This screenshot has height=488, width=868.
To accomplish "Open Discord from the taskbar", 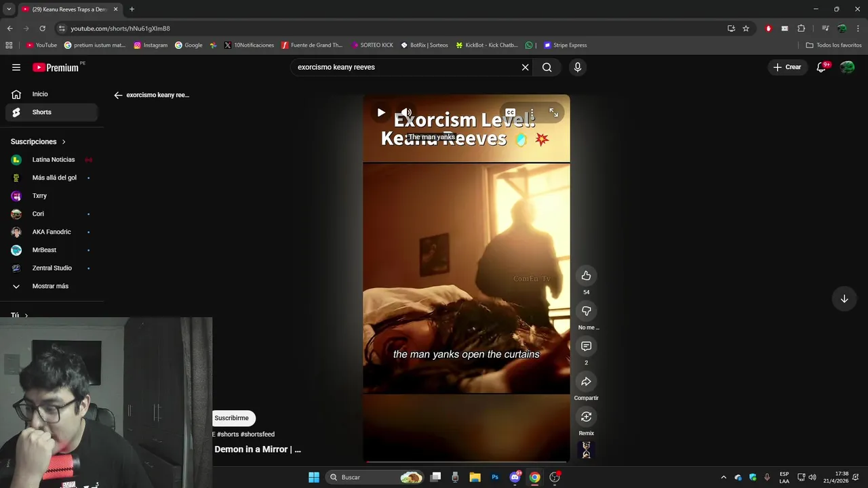I will (x=515, y=477).
